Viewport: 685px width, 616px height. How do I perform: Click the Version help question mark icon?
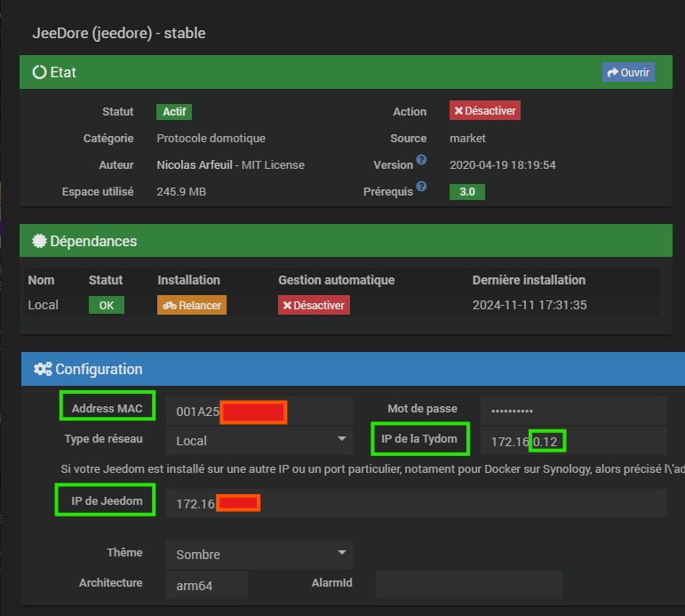click(x=421, y=160)
